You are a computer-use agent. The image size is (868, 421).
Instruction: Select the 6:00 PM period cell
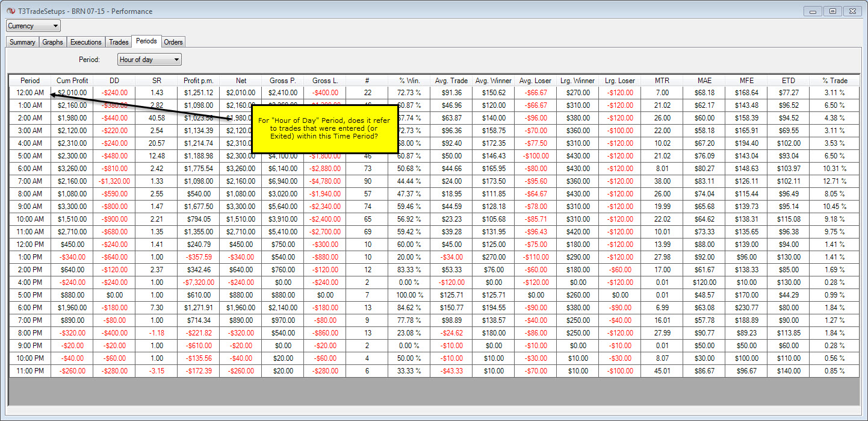click(x=30, y=308)
